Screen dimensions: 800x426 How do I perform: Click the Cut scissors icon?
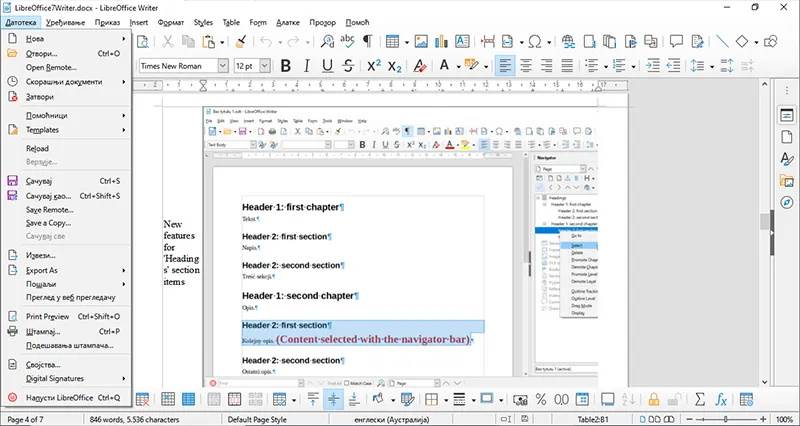point(167,41)
